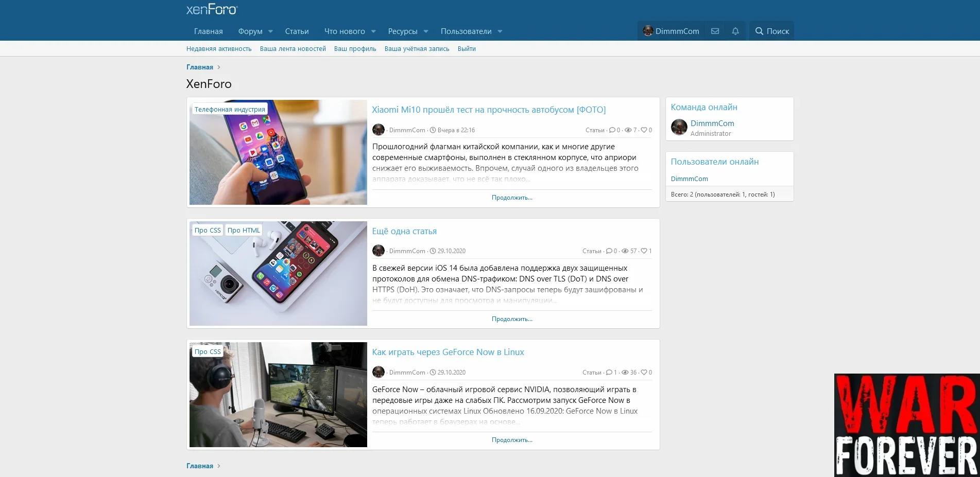Click comments bubble icon on GeForce Now article
980x477 pixels.
click(609, 373)
